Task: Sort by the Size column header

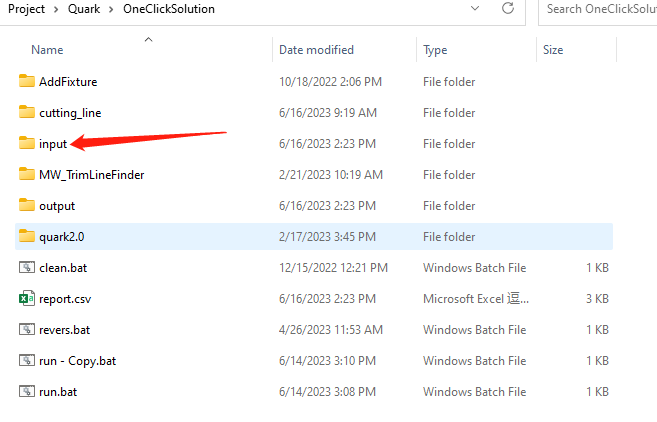Action: tap(553, 49)
